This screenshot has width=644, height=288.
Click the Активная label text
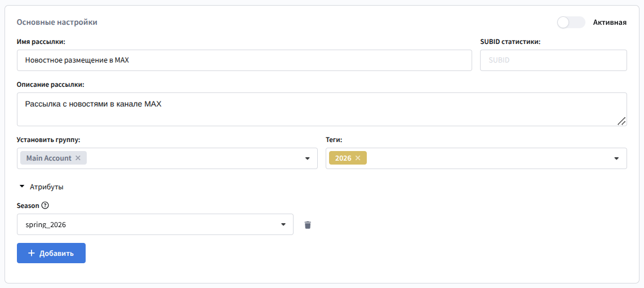click(610, 23)
